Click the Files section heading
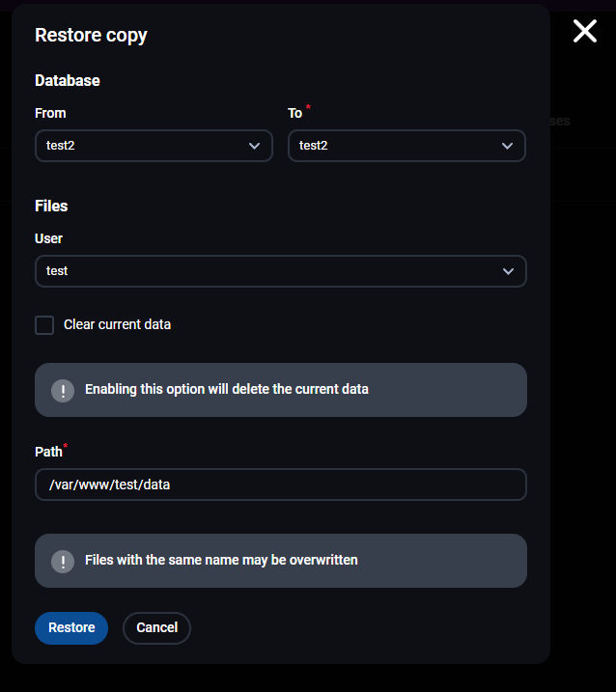Screen dimensions: 616x692 click(x=51, y=207)
